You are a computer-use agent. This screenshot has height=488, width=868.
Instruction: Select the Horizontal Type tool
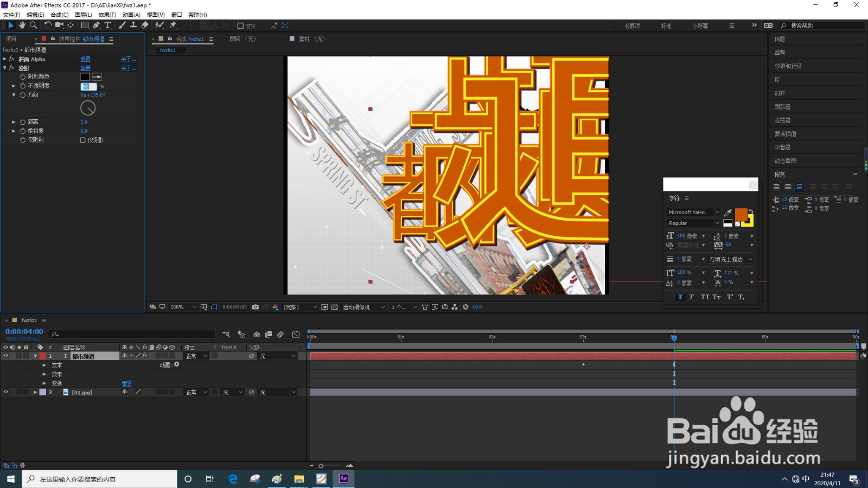click(107, 25)
